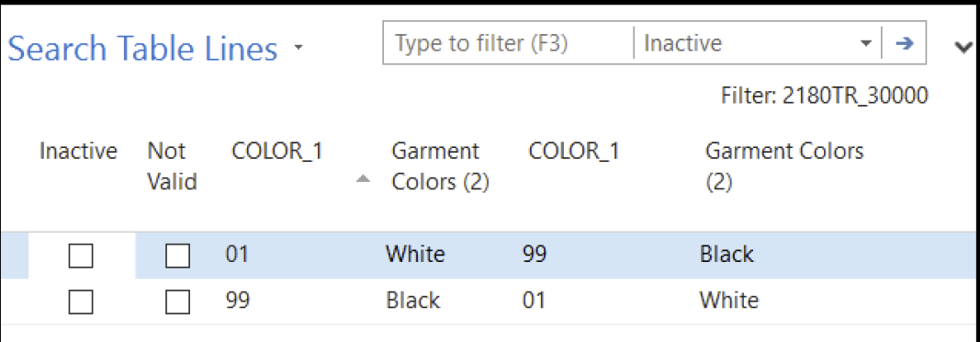The width and height of the screenshot is (980, 342).
Task: Click the COLOR_1 sort ascending triangle
Action: click(361, 179)
